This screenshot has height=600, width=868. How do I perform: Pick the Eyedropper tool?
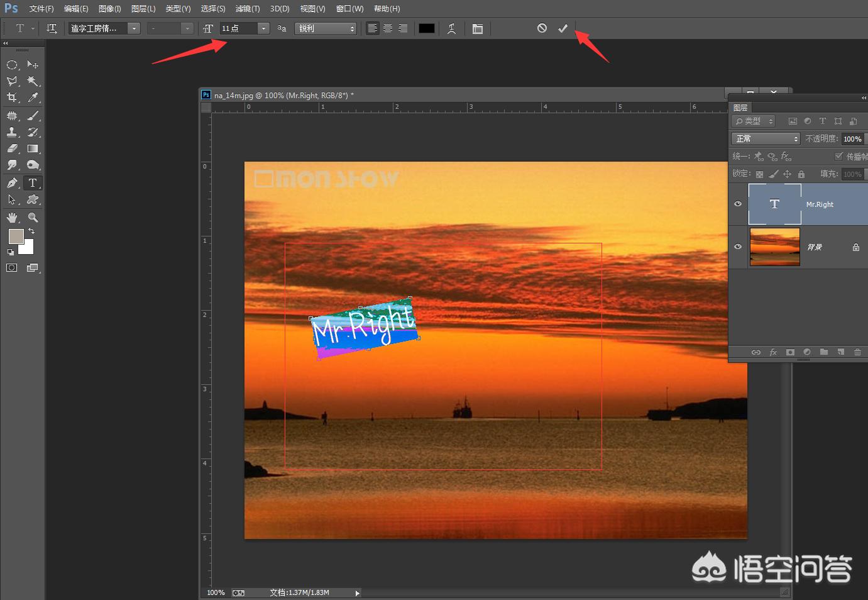tap(33, 97)
